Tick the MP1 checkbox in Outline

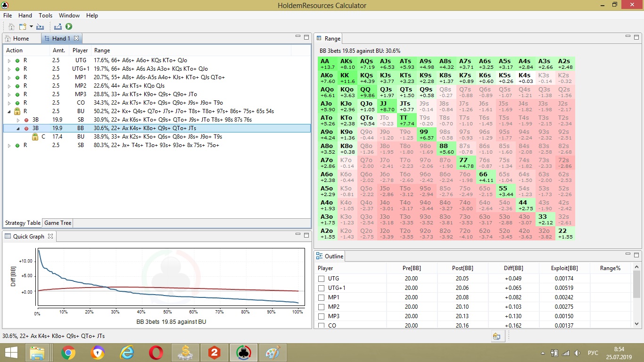pos(322,297)
